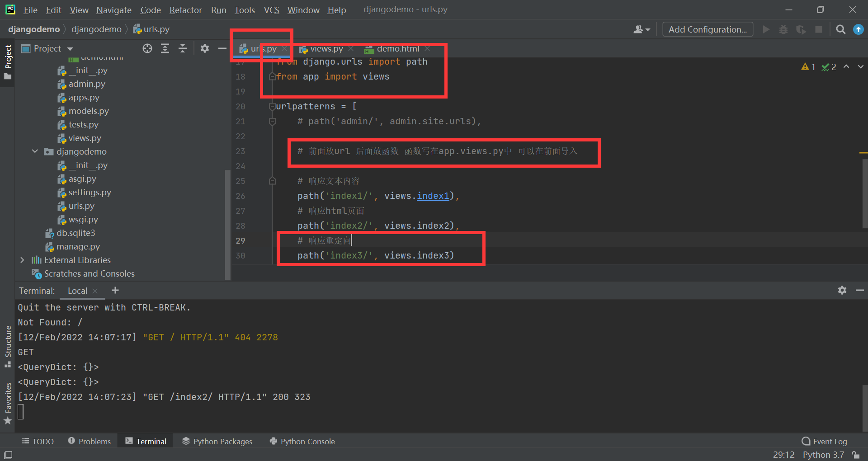Open the VCS menu
The image size is (868, 461).
[271, 10]
